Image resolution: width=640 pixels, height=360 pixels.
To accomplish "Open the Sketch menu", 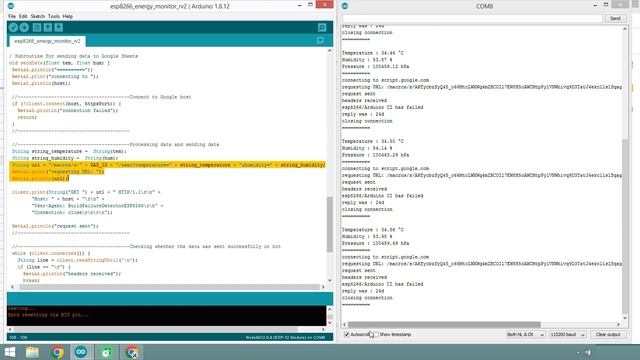I will coord(38,16).
